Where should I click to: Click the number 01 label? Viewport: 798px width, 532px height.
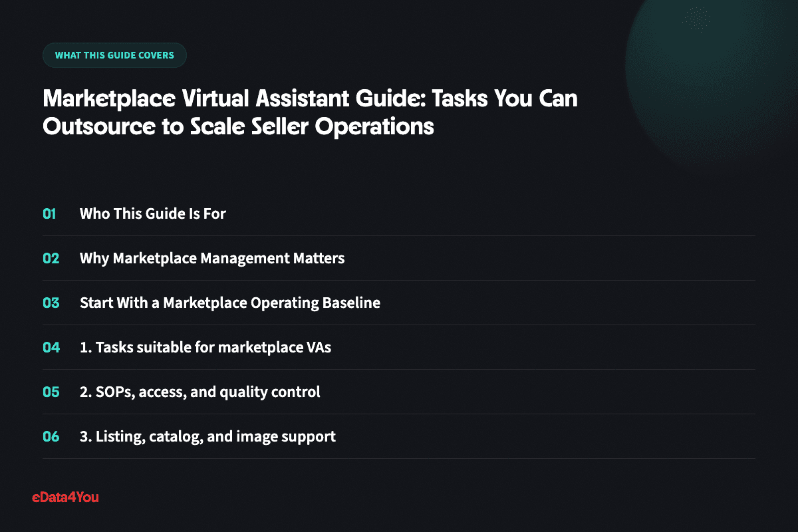[x=50, y=213]
